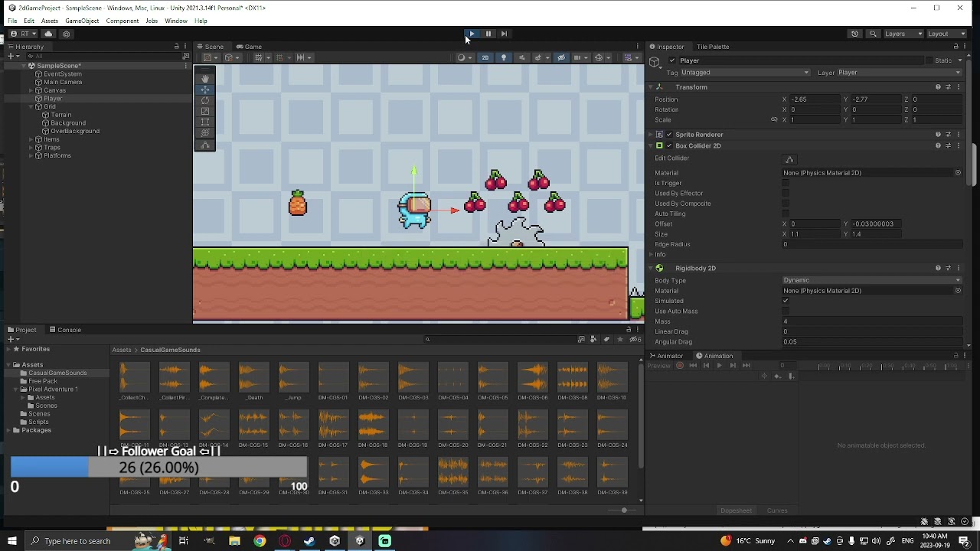The height and width of the screenshot is (551, 980).
Task: Mute Scene view audio
Action: tap(521, 57)
